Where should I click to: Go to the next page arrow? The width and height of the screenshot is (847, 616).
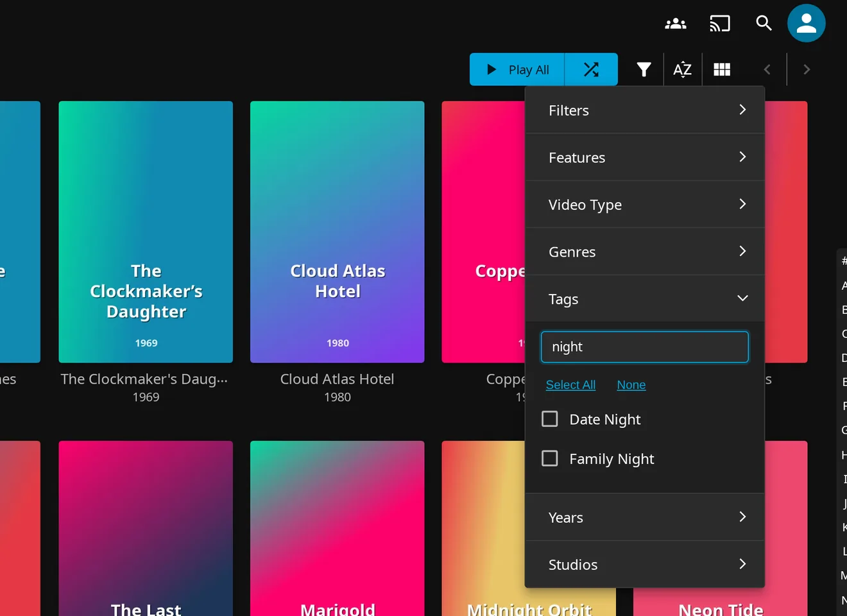(x=807, y=69)
